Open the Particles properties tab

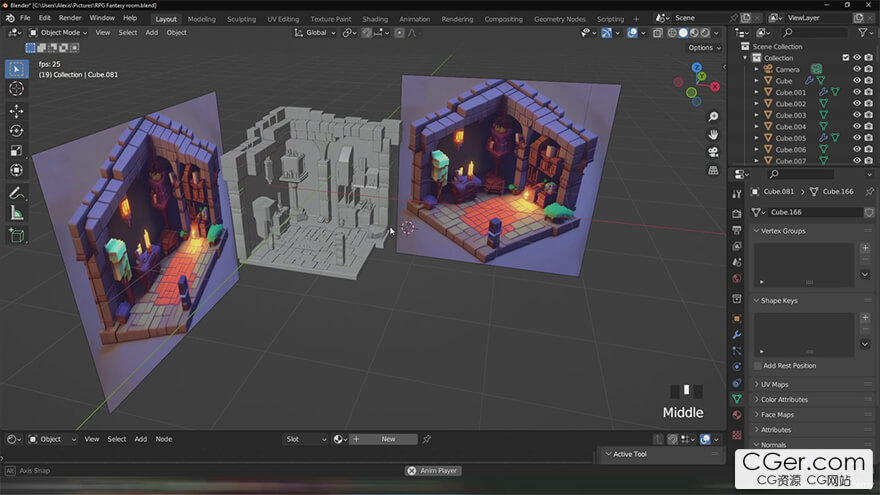point(737,351)
